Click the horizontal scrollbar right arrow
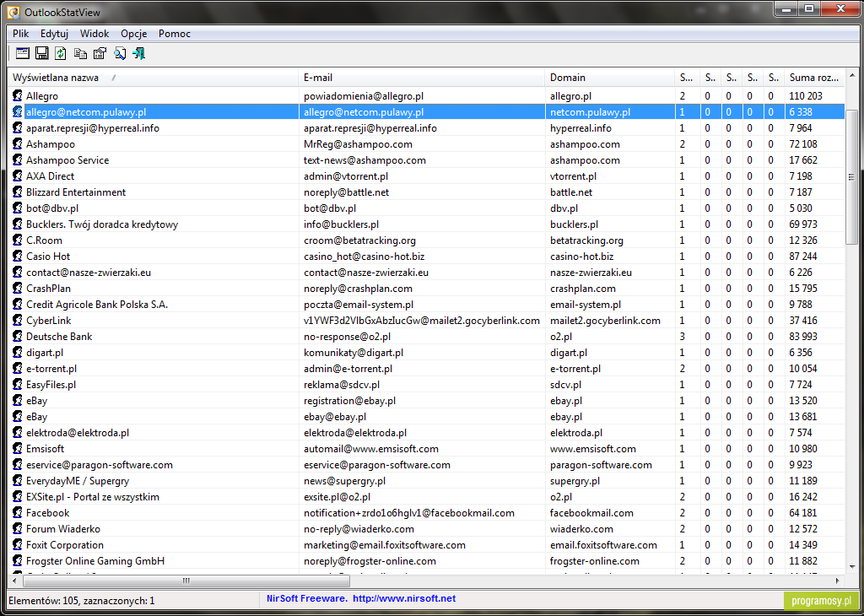Screen dimensions: 864x616 pyautogui.click(x=838, y=581)
